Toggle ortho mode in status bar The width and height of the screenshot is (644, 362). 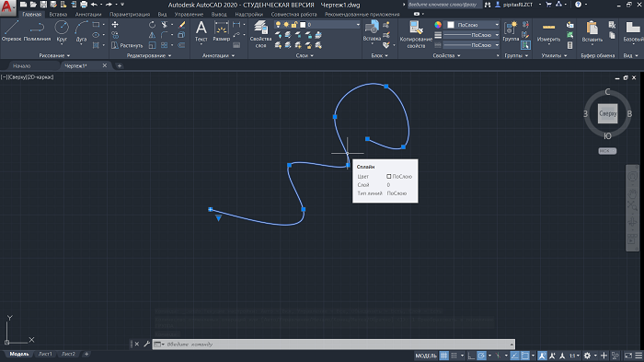pyautogui.click(x=471, y=356)
